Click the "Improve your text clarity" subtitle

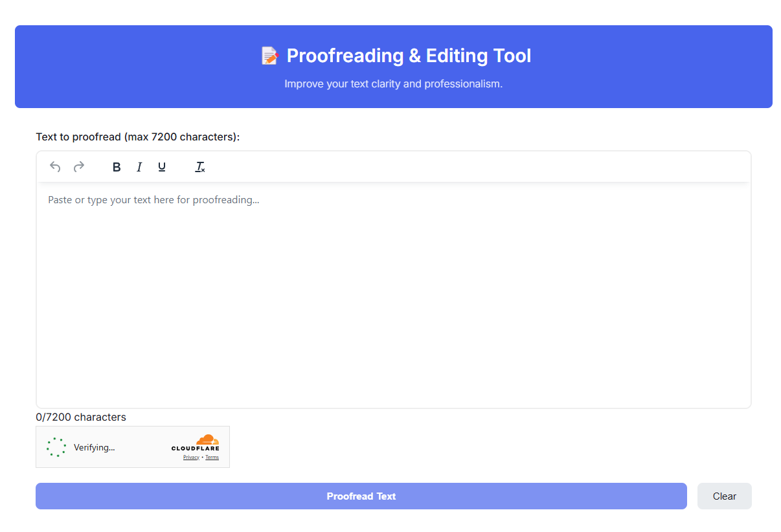pyautogui.click(x=394, y=84)
